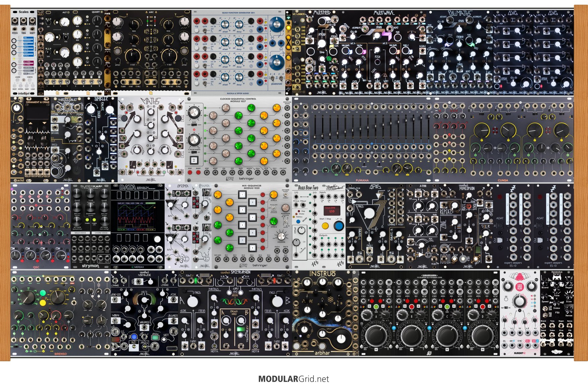The height and width of the screenshot is (386, 588).
Task: Open the QPAS filter module
Action: (376, 226)
